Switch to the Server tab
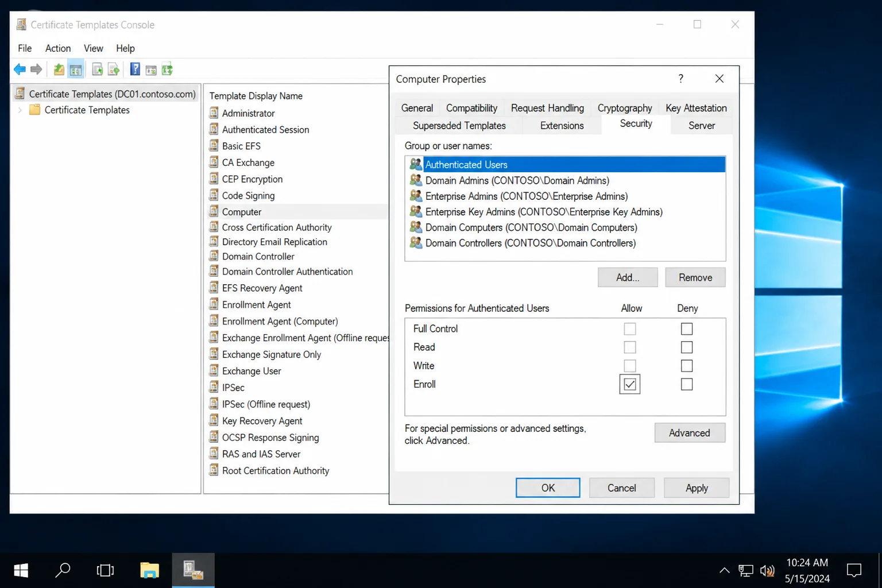 pyautogui.click(x=702, y=125)
